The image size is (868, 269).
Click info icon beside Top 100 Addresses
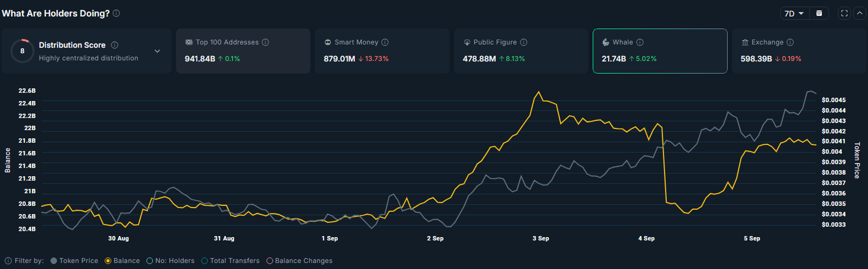(265, 42)
